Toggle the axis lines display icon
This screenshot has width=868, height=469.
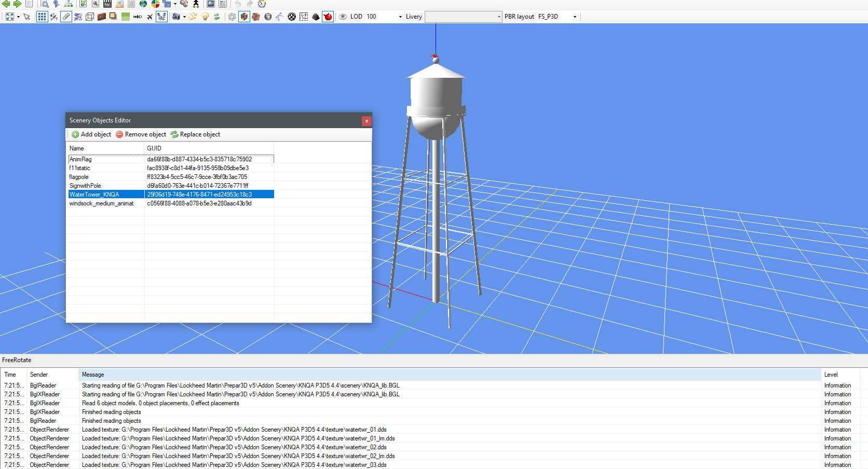point(54,17)
